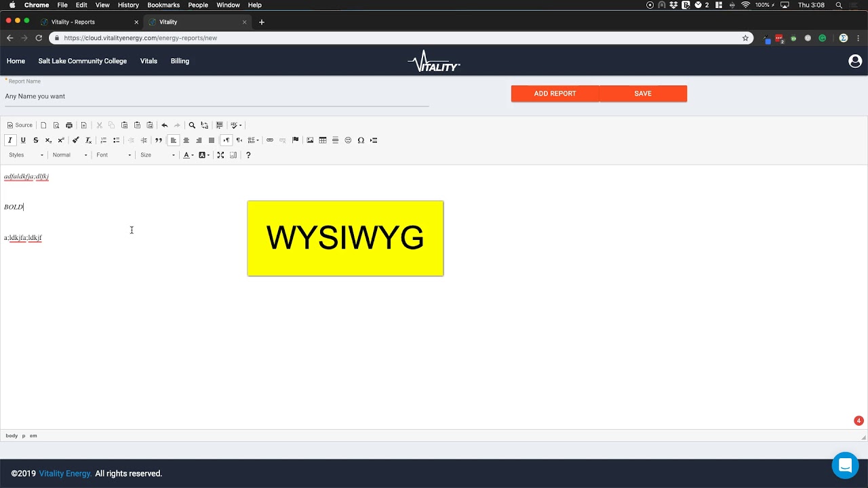Click the Maximize editor icon
868x488 pixels.
220,155
